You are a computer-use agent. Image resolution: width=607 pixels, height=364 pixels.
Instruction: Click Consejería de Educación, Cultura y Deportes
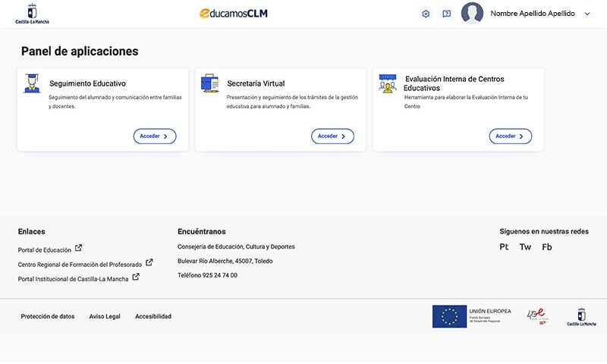click(236, 246)
